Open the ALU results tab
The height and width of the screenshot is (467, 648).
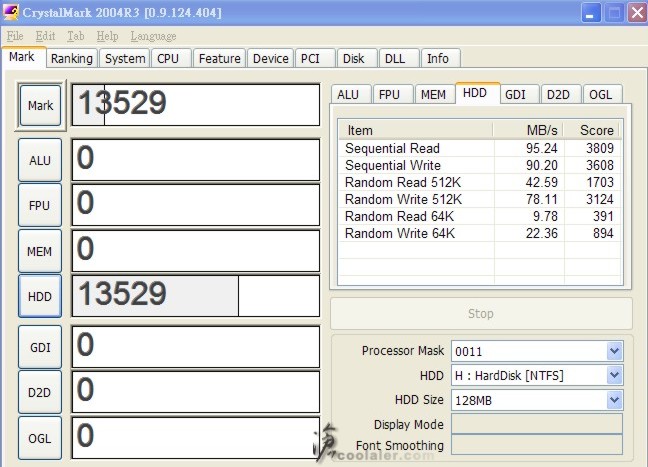click(x=351, y=94)
